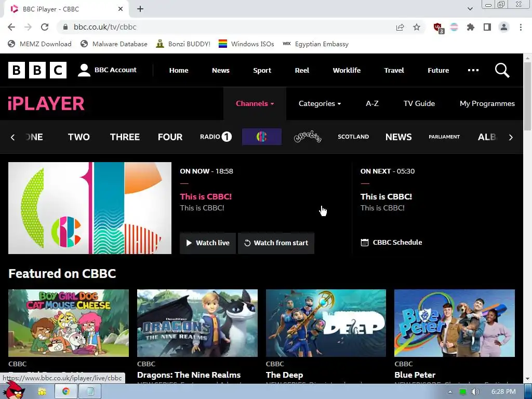Bookmark this page with the star icon

pyautogui.click(x=417, y=27)
